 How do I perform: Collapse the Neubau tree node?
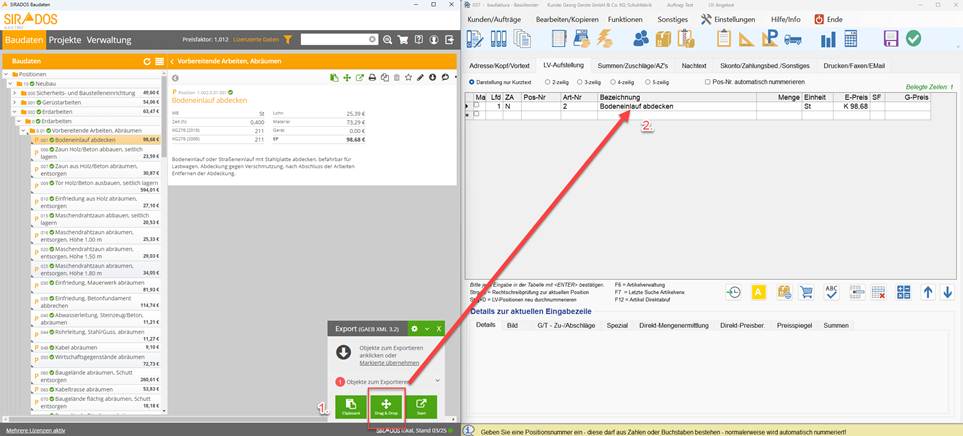coord(10,84)
